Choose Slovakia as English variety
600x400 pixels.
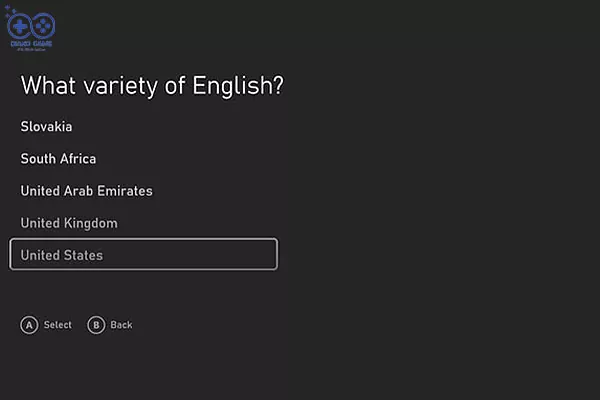(x=46, y=127)
